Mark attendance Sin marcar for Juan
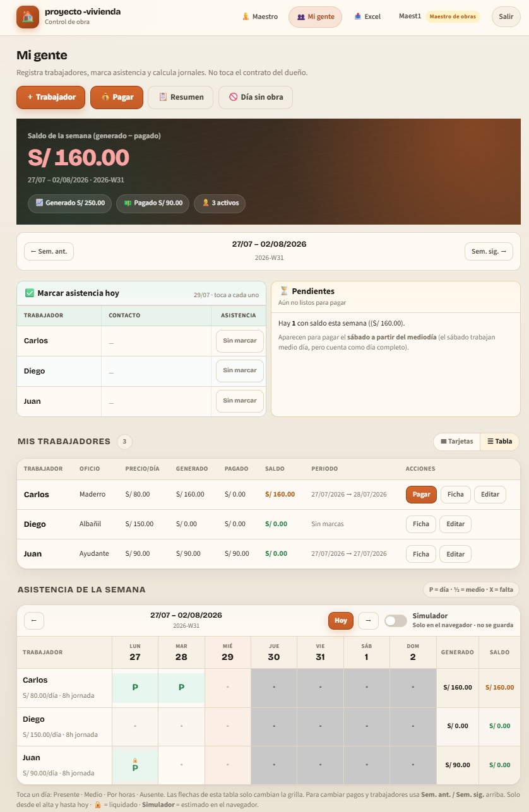 (x=240, y=401)
